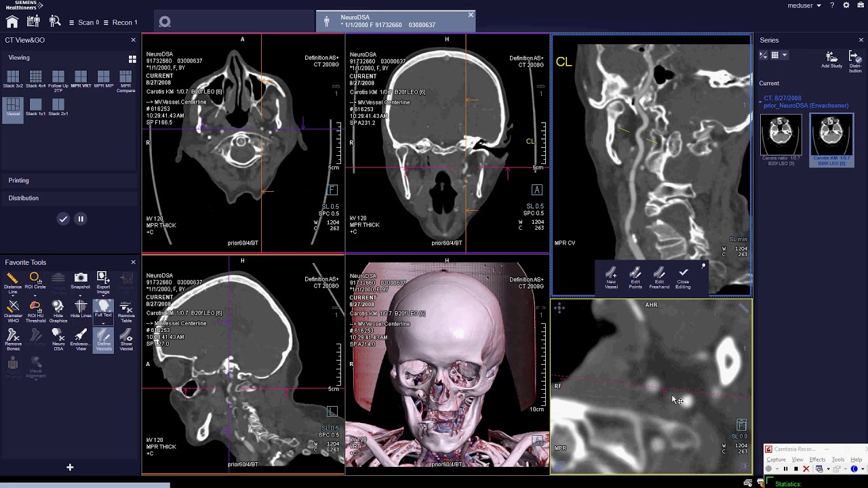Select the Carotis KM series thumbnail
The image size is (868, 488).
[x=832, y=140]
